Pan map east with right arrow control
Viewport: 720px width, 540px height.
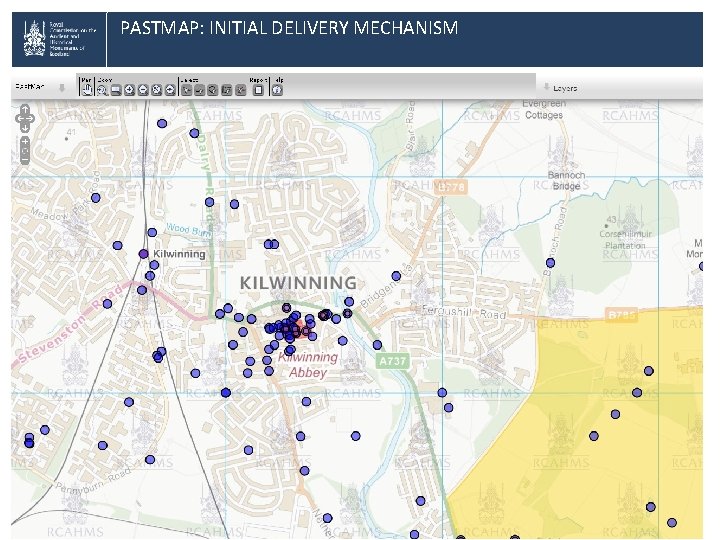pyautogui.click(x=31, y=118)
